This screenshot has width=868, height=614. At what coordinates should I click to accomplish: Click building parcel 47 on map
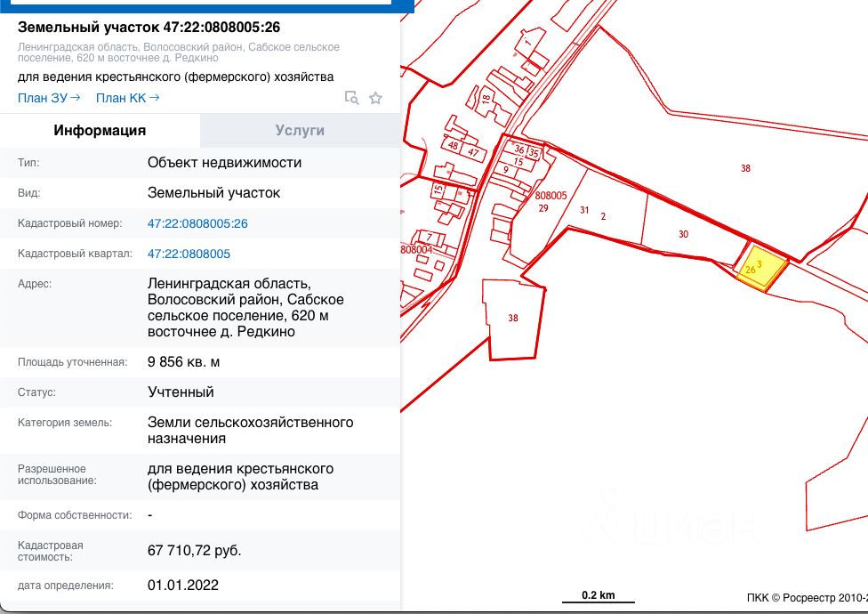474,153
